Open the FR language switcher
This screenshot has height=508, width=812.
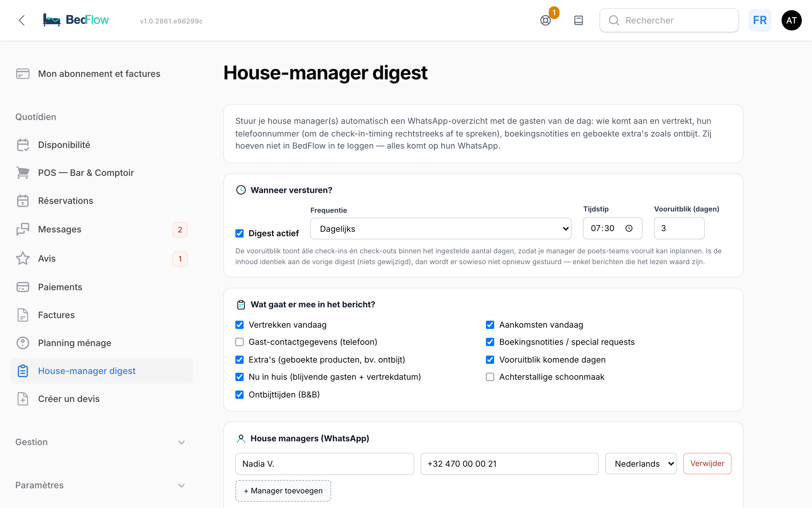(x=760, y=21)
